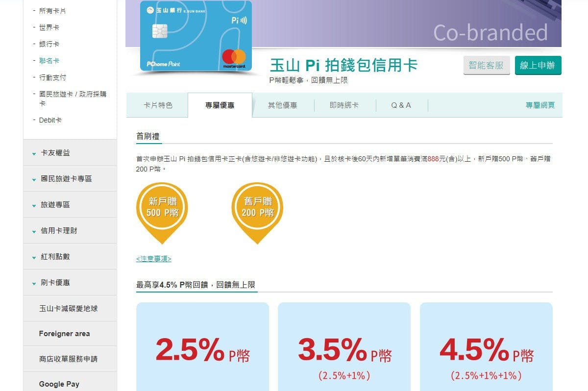
Task: Open the 銀行卡 sidebar link
Action: click(49, 44)
